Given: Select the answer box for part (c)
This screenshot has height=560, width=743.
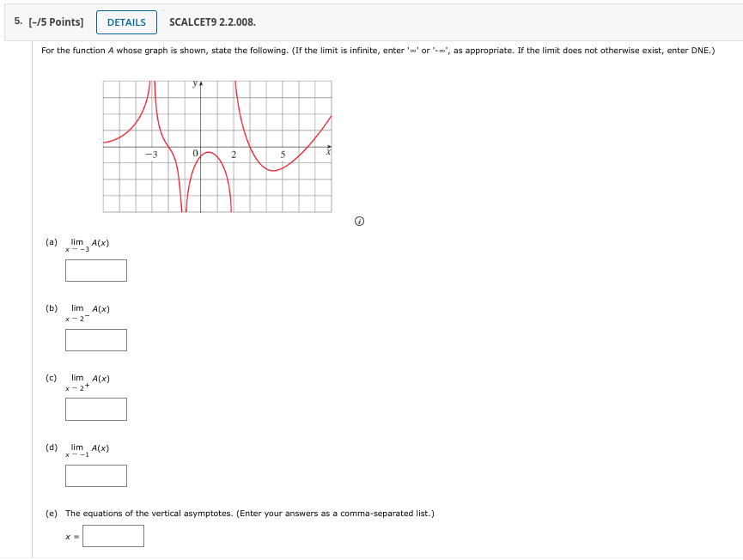Looking at the screenshot, I should pos(95,409).
